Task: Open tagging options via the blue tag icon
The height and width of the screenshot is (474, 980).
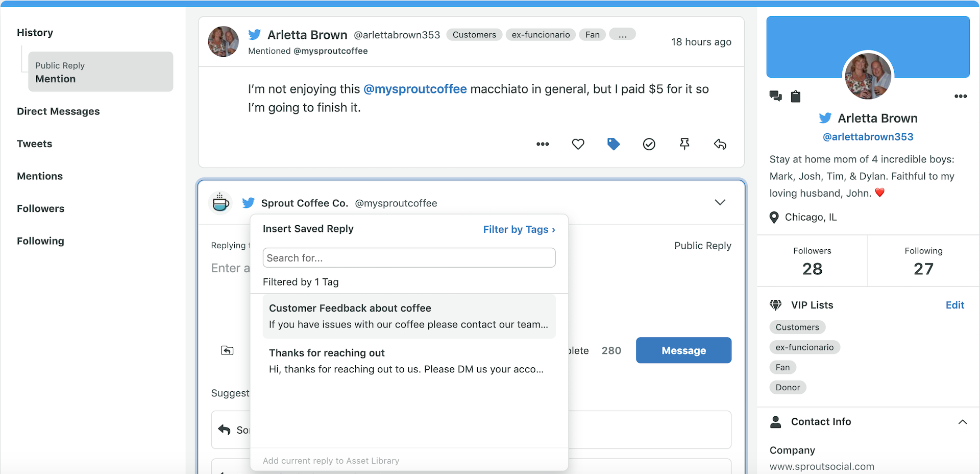Action: click(x=613, y=144)
